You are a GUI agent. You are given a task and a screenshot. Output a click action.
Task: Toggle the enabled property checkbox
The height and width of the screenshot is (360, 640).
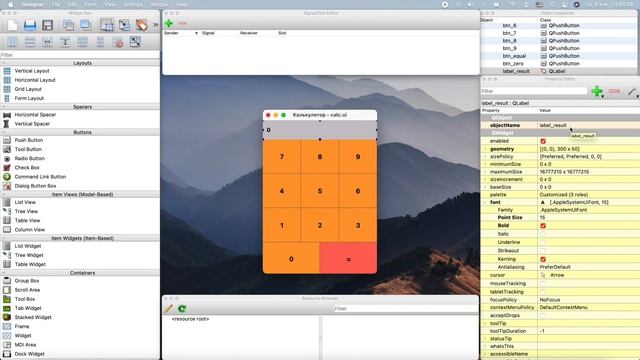[x=543, y=141]
